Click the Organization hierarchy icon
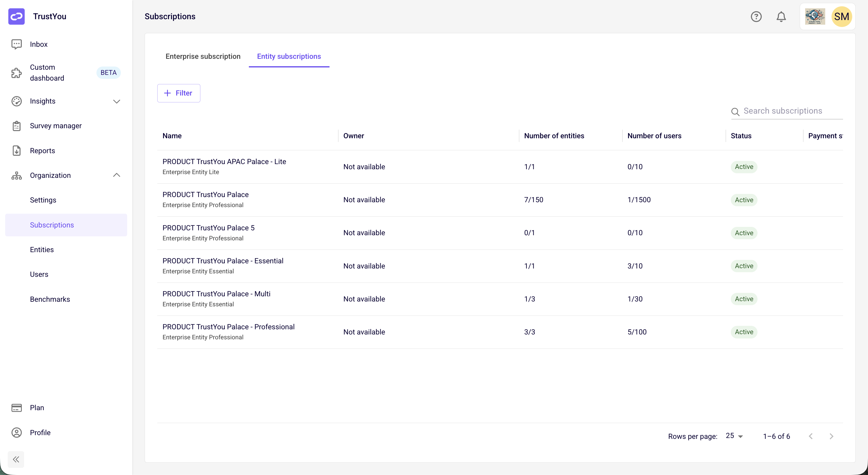This screenshot has width=868, height=475. pyautogui.click(x=17, y=175)
